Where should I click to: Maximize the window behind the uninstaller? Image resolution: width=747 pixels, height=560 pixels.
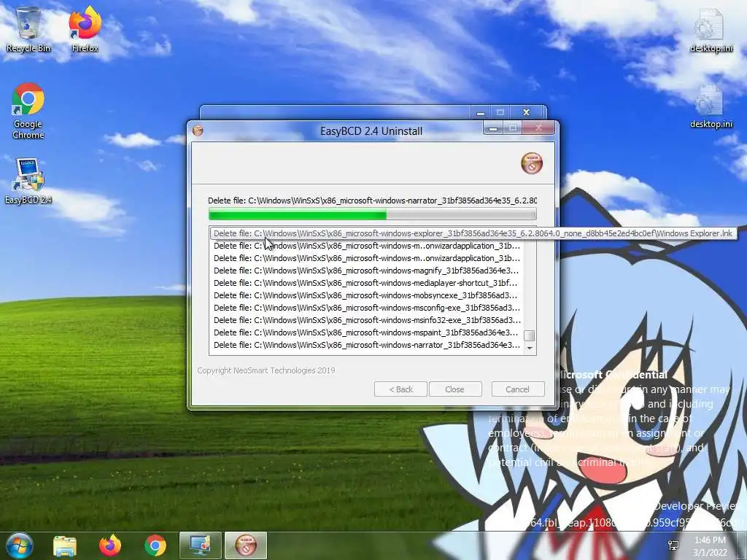click(x=500, y=112)
